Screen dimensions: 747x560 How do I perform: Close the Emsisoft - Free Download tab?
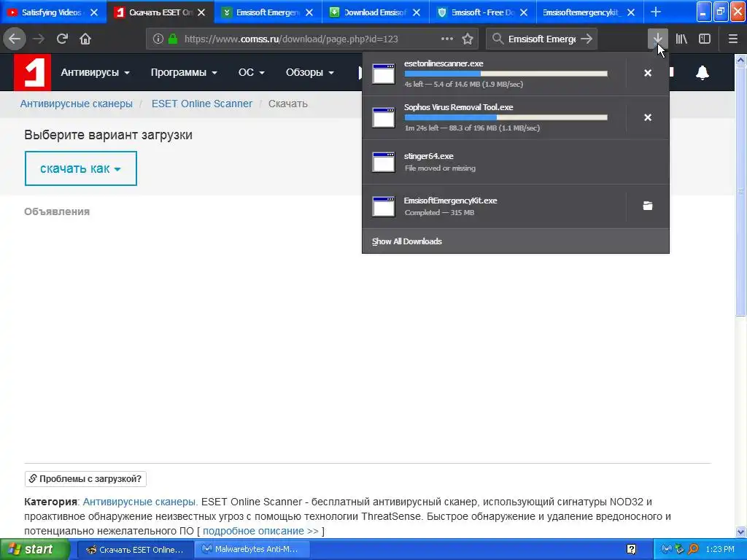point(524,12)
